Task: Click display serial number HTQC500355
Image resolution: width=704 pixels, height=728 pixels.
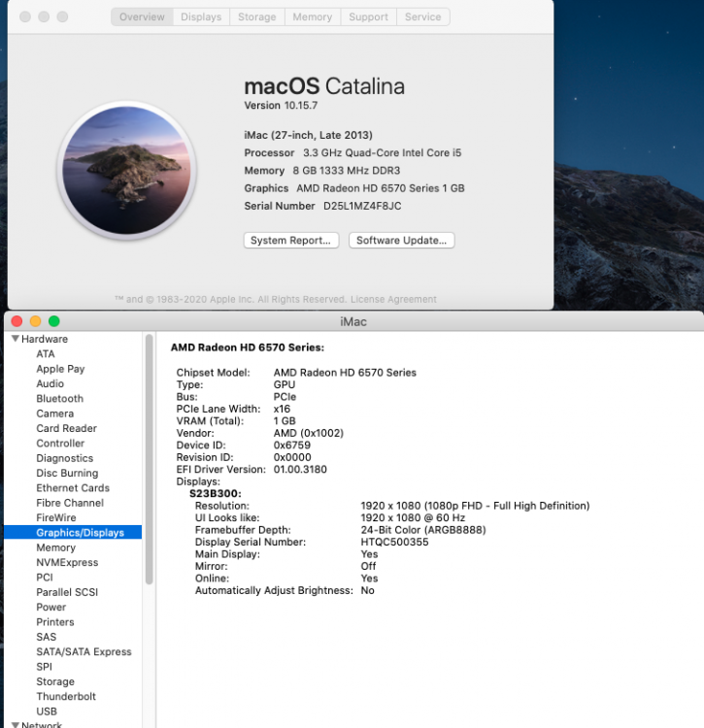Action: [394, 542]
